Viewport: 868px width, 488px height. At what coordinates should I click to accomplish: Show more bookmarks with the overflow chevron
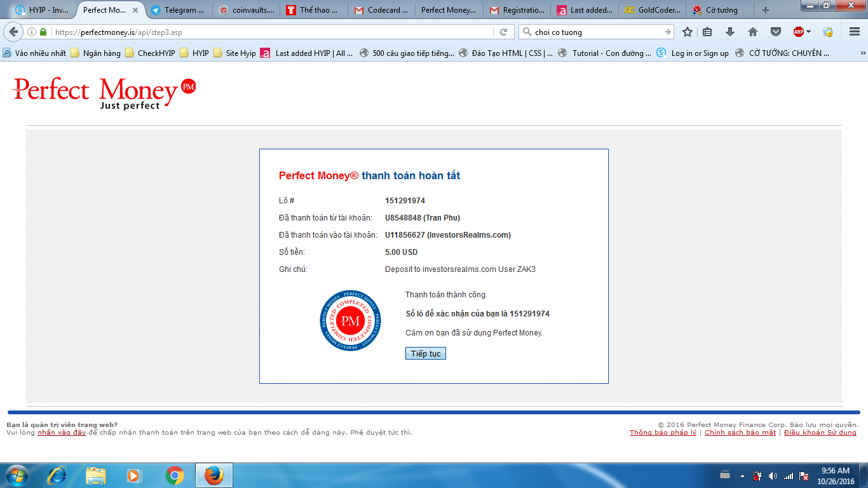tap(863, 53)
